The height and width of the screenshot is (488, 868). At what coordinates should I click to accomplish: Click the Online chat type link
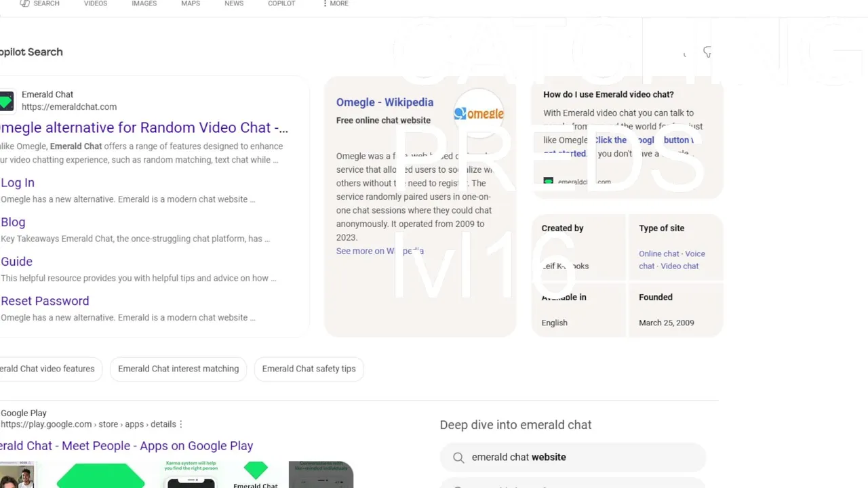coord(658,253)
